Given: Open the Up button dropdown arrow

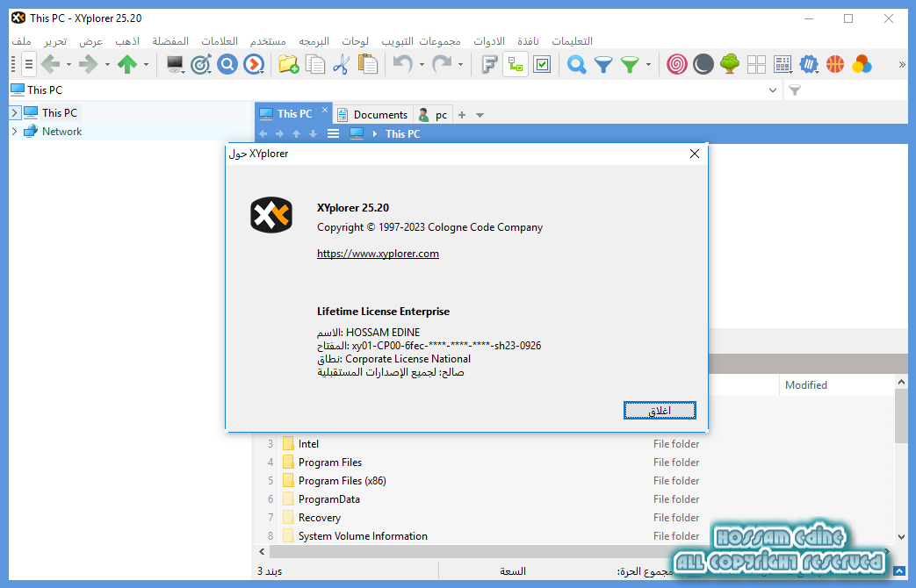Looking at the screenshot, I should click(146, 65).
